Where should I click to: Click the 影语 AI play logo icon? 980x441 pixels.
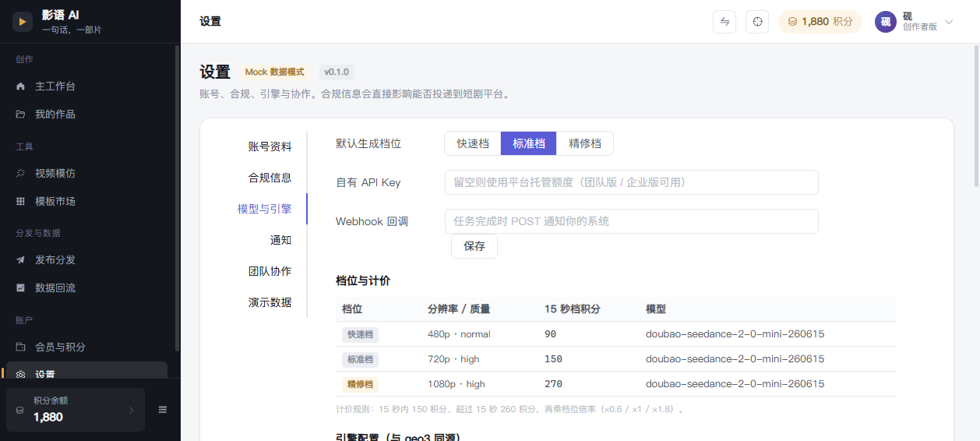coord(23,22)
